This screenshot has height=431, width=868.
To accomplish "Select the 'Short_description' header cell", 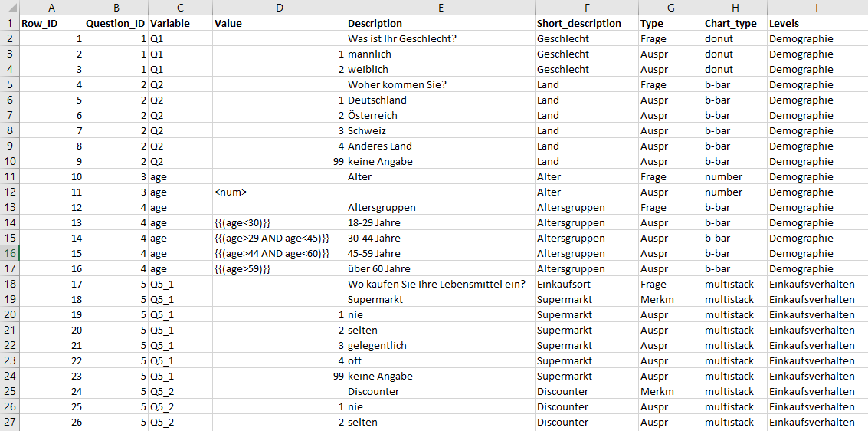I will (586, 24).
